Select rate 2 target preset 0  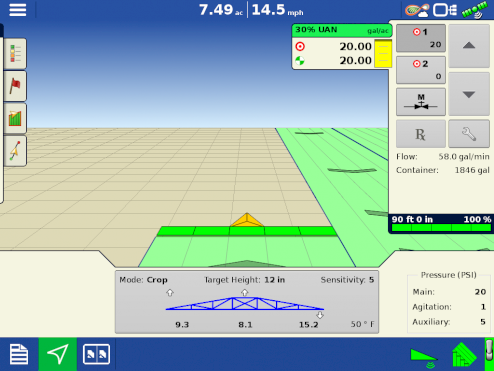pyautogui.click(x=421, y=70)
